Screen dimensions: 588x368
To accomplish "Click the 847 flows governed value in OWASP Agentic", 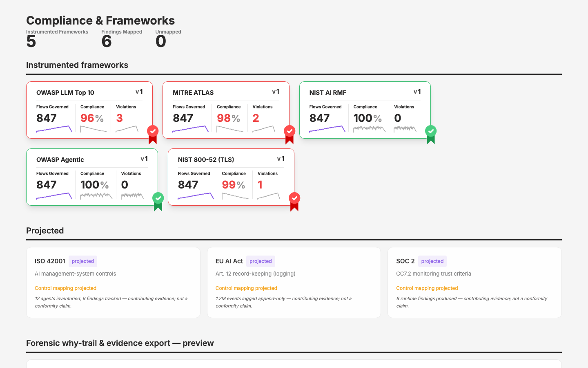I will (x=47, y=185).
